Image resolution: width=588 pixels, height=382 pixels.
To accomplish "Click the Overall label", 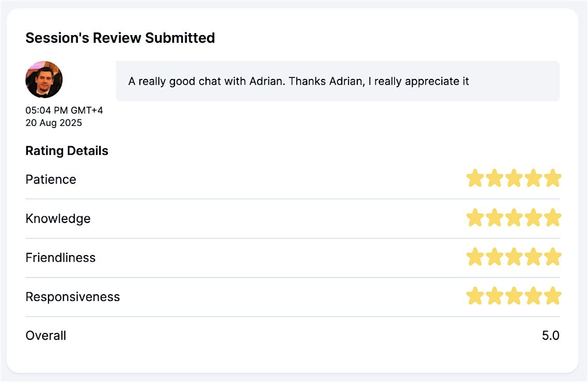I will tap(46, 336).
